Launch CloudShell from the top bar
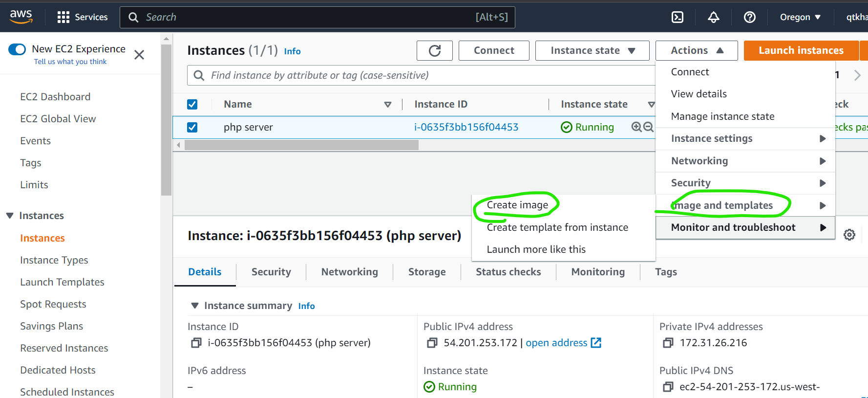868x398 pixels. pyautogui.click(x=677, y=17)
